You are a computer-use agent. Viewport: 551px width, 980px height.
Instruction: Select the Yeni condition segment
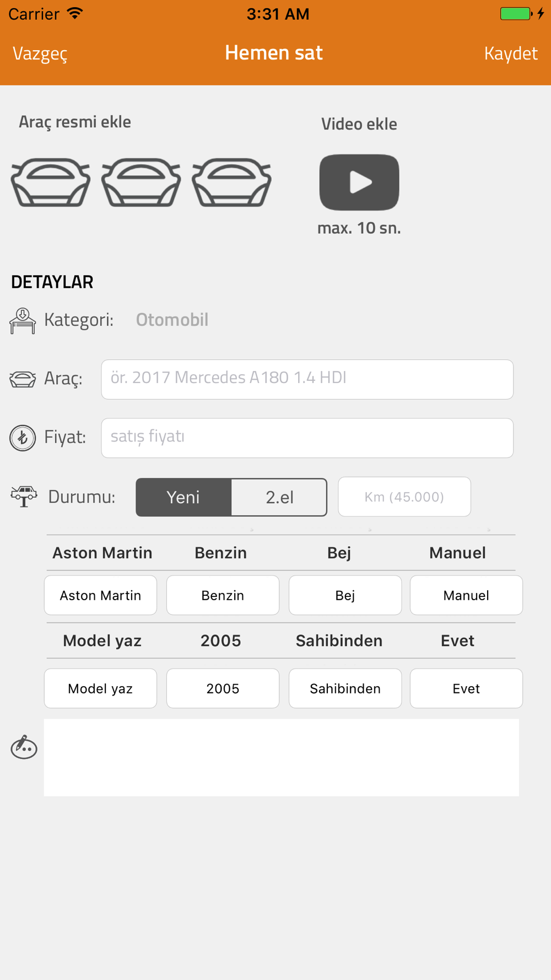(183, 497)
